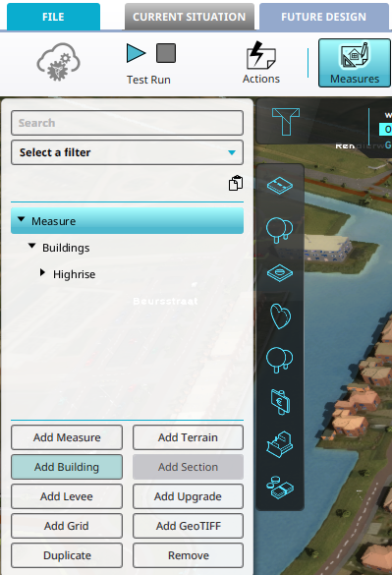Viewport: 392px width, 575px height.
Task: Click the Remove button
Action: 188,555
